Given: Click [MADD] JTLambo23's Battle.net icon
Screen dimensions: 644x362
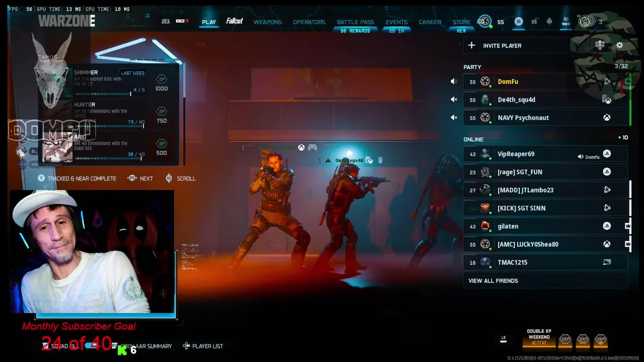Looking at the screenshot, I should pos(607,190).
